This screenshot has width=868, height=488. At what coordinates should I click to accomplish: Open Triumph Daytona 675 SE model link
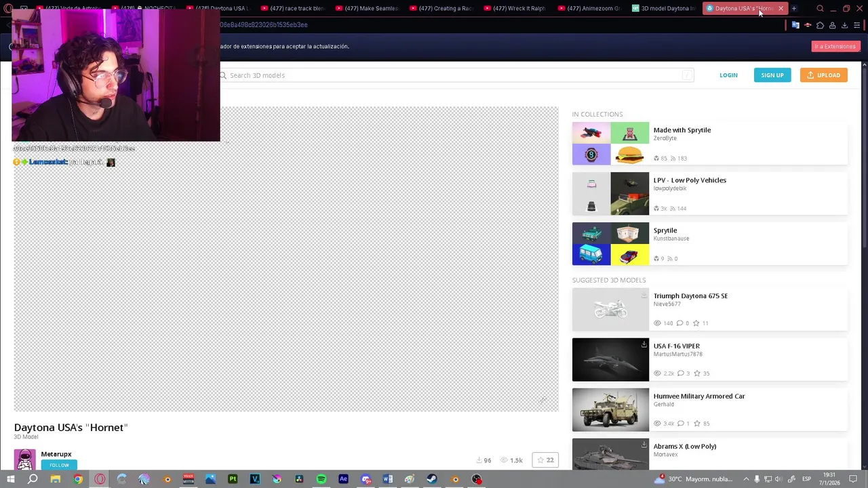pos(690,296)
